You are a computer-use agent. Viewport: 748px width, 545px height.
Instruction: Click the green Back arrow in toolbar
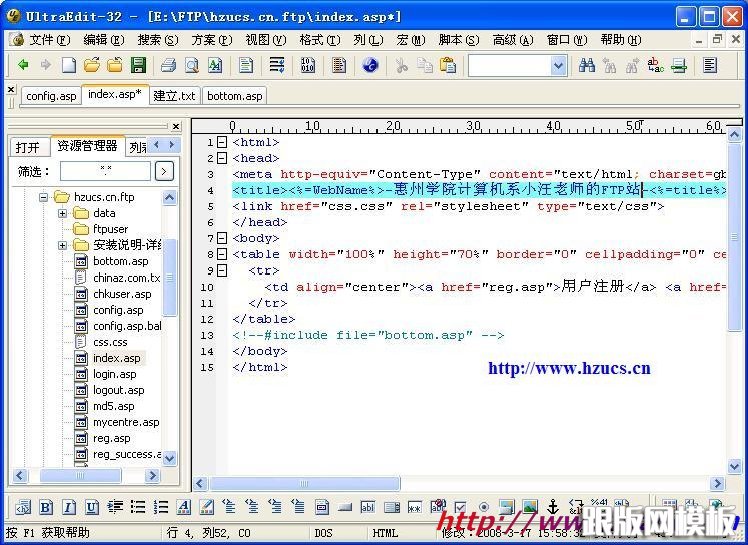22,65
